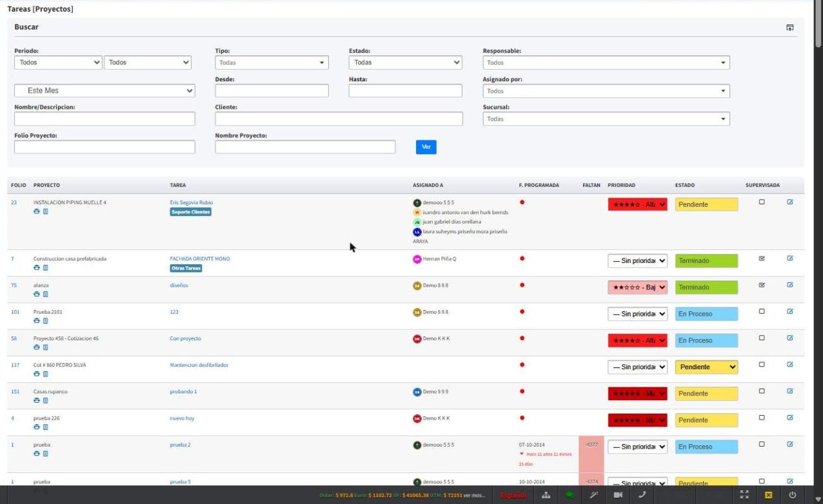Image resolution: width=823 pixels, height=504 pixels.
Task: Open Estado dropdown for Cot # 860 PEDRO SILVA
Action: click(706, 367)
